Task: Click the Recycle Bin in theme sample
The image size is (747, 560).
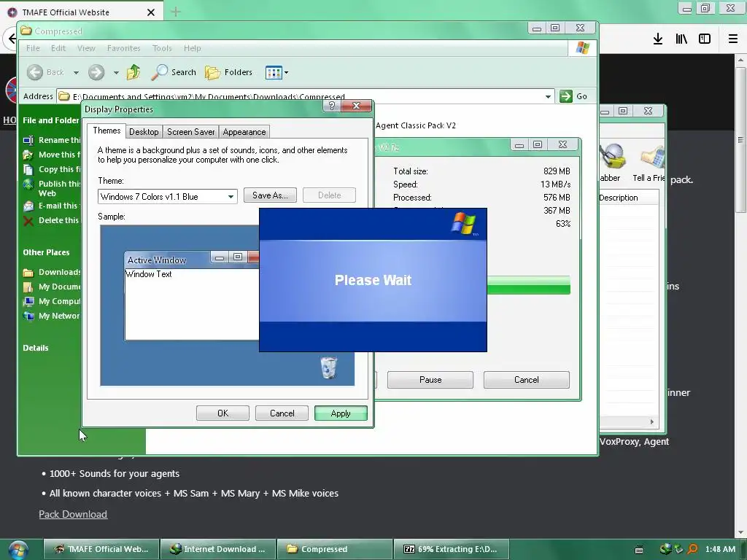Action: (x=328, y=367)
